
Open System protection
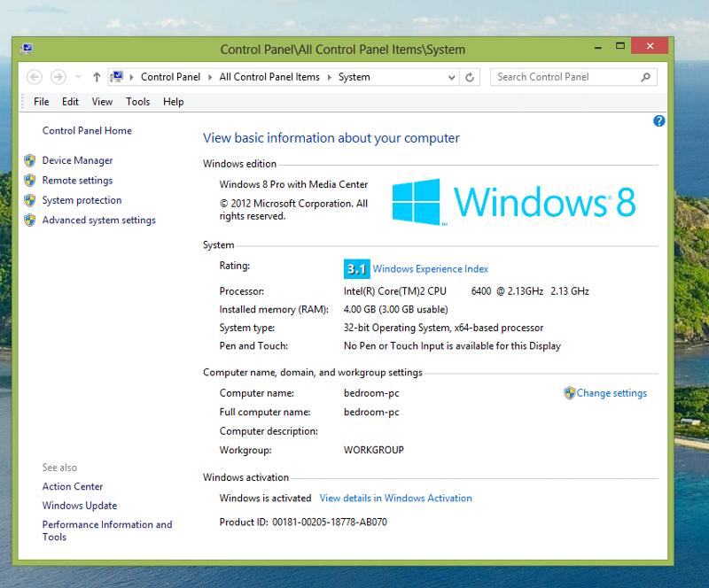[82, 200]
